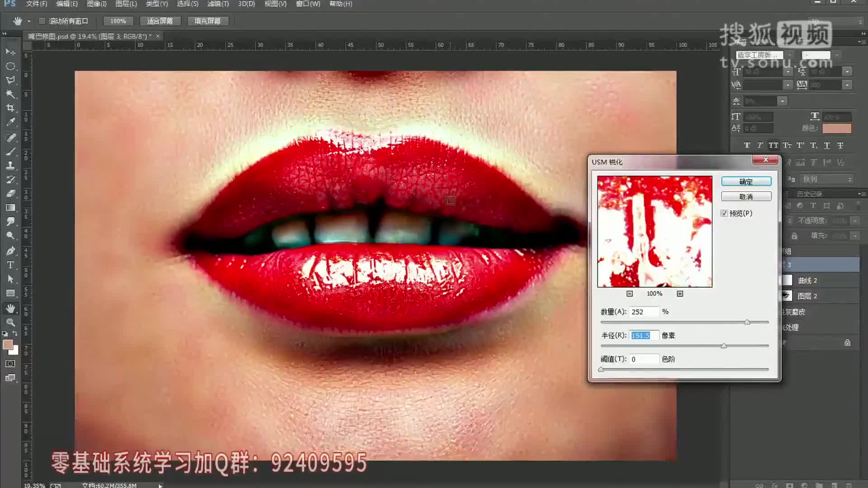The height and width of the screenshot is (488, 868).
Task: Select the Brush tool
Action: click(10, 151)
